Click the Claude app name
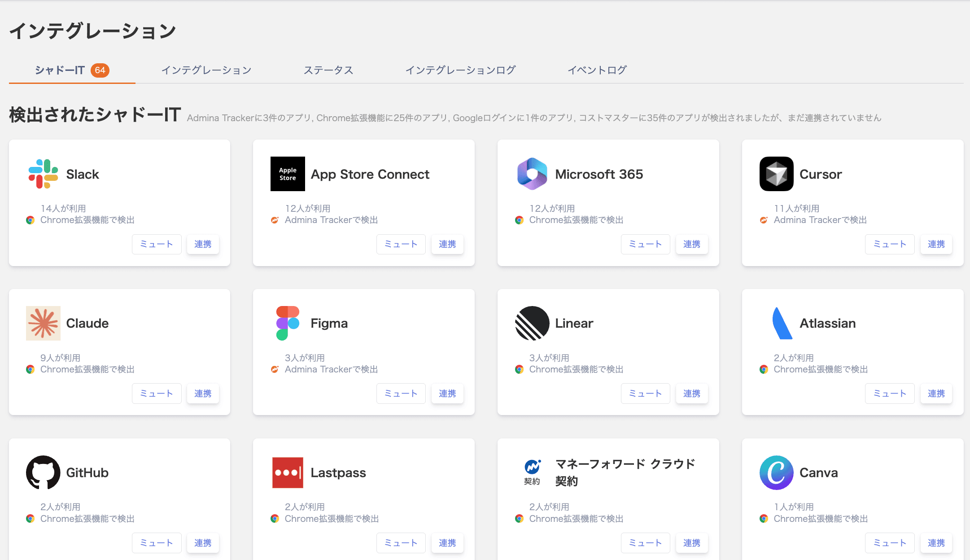Screen dimensions: 970x560 click(x=87, y=323)
